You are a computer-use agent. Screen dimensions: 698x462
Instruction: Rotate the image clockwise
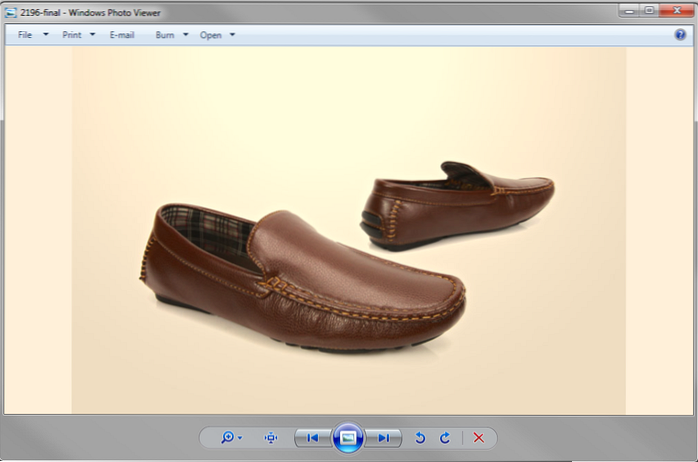(x=445, y=438)
